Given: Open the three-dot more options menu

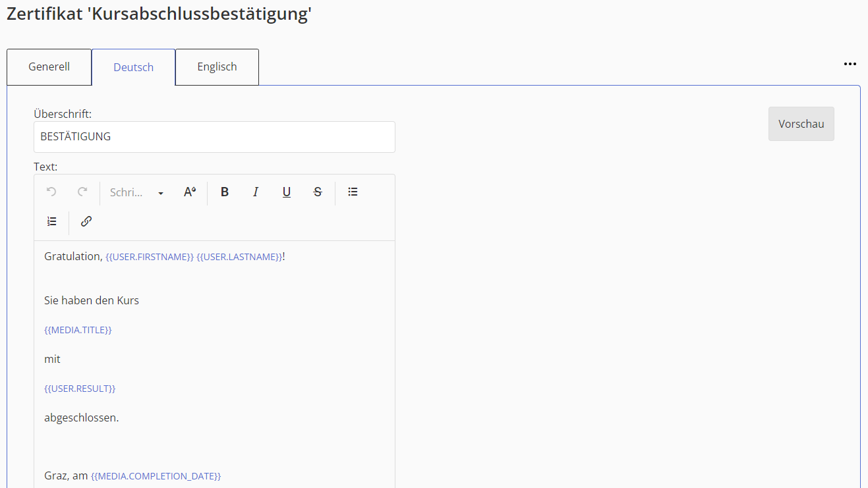Looking at the screenshot, I should point(850,64).
